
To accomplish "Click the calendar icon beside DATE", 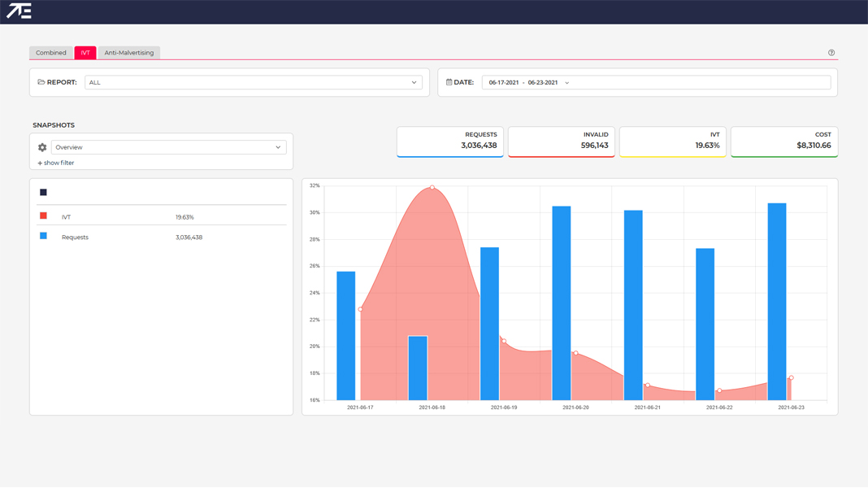I will click(449, 82).
